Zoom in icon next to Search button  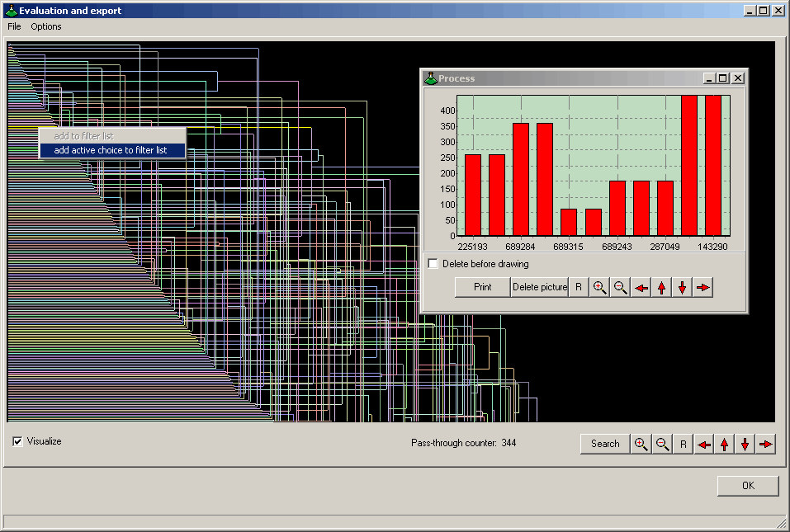click(x=641, y=444)
